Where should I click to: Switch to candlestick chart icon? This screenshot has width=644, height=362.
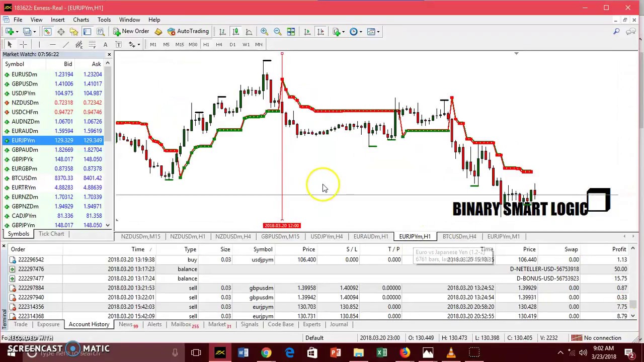(x=235, y=32)
